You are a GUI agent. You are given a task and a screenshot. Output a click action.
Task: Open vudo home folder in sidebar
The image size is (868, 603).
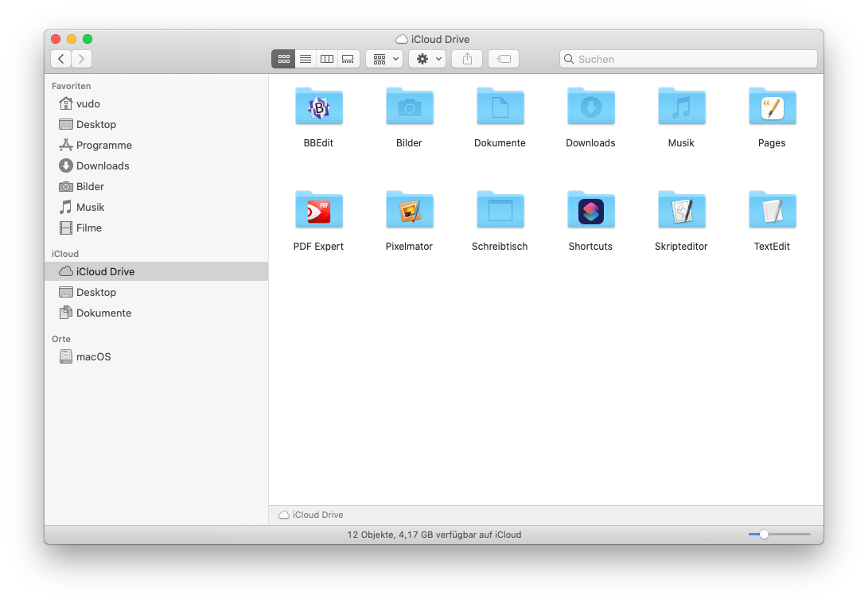tap(156, 103)
